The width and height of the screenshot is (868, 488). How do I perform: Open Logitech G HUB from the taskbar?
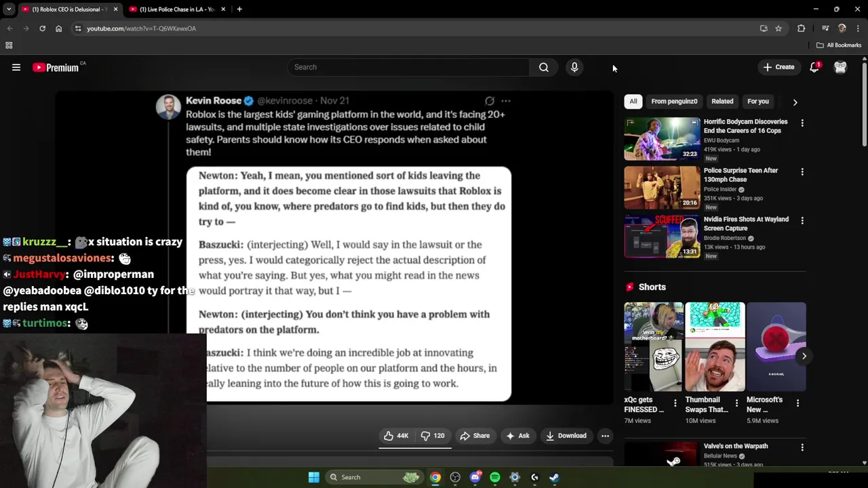pos(534,477)
